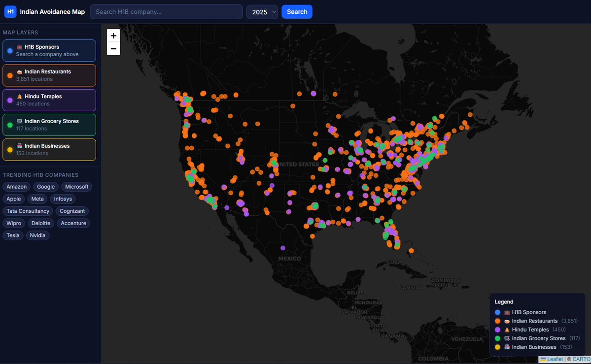The height and width of the screenshot is (364, 591).
Task: Click the green Grocery Stores dot in Legend
Action: 497,338
